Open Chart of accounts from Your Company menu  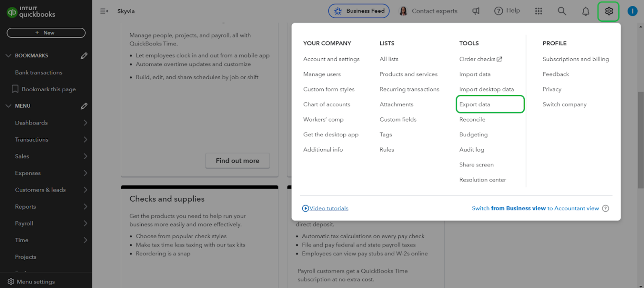[327, 104]
